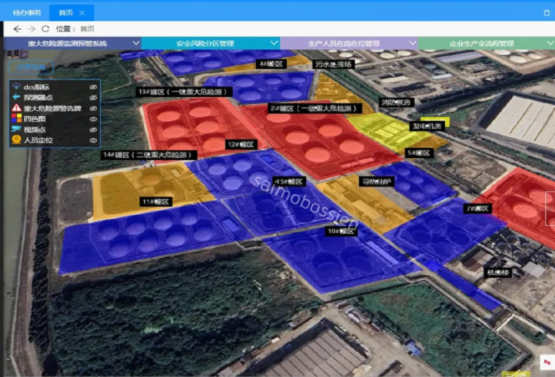Toggle visibility eye for dcs指标 layer
Viewport: 555px width, 377px height.
[93, 87]
